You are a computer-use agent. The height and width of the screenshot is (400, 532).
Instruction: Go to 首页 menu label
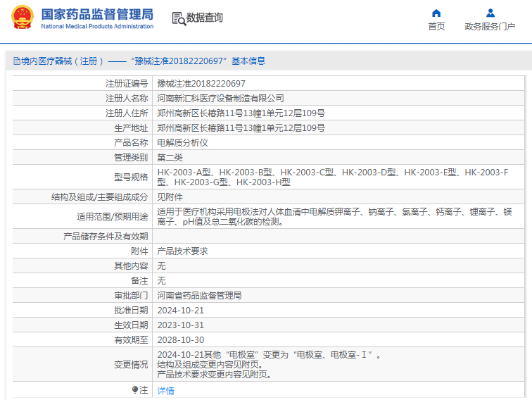point(436,27)
